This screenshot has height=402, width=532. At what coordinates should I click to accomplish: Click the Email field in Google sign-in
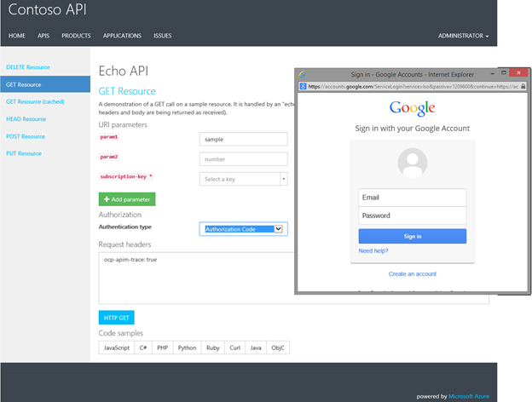tap(413, 198)
